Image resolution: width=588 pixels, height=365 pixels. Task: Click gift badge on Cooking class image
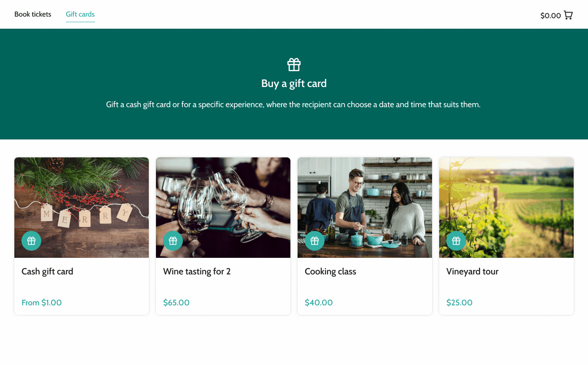315,241
